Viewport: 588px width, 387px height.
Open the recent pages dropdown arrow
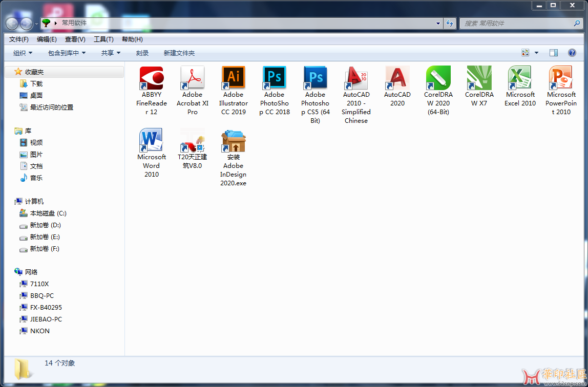36,24
